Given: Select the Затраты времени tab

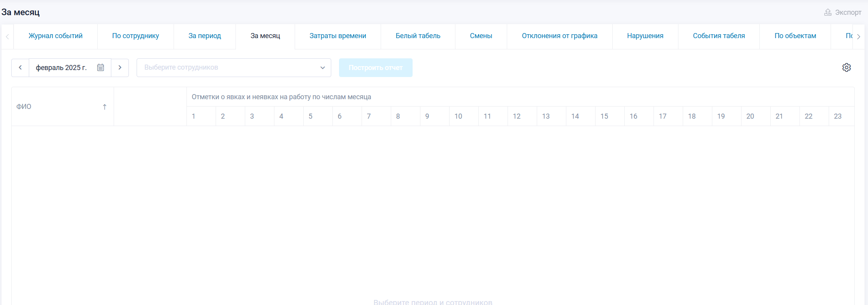Looking at the screenshot, I should tap(337, 36).
